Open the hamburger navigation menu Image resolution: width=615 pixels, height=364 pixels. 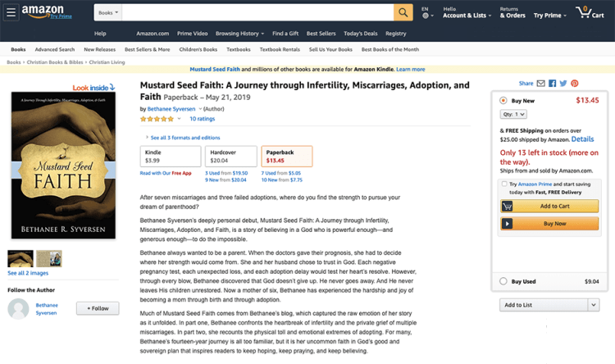point(11,12)
